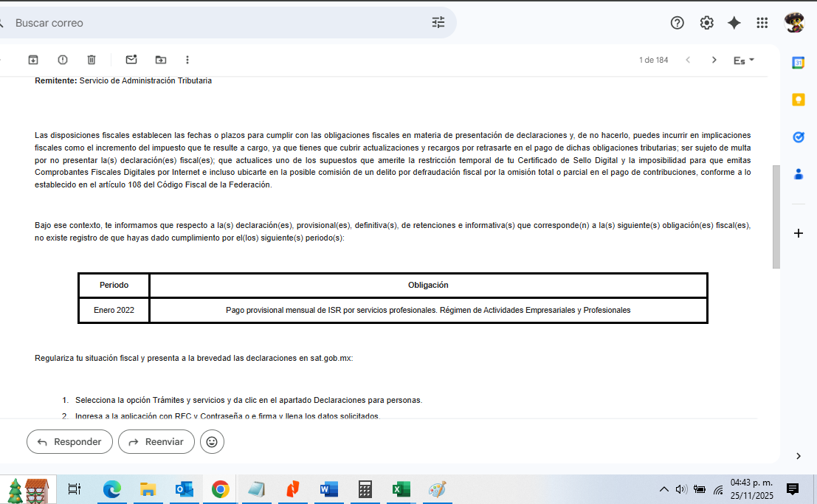Open the three-dot more options menu

187,60
